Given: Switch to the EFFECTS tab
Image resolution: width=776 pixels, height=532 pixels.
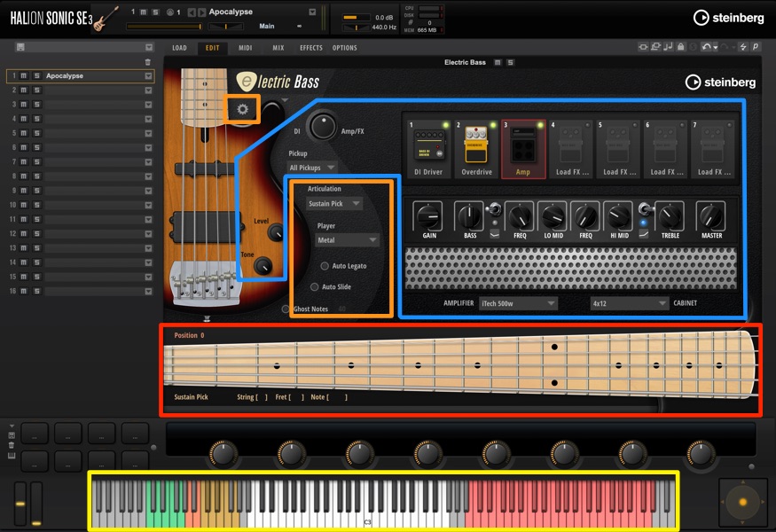Looking at the screenshot, I should point(310,48).
